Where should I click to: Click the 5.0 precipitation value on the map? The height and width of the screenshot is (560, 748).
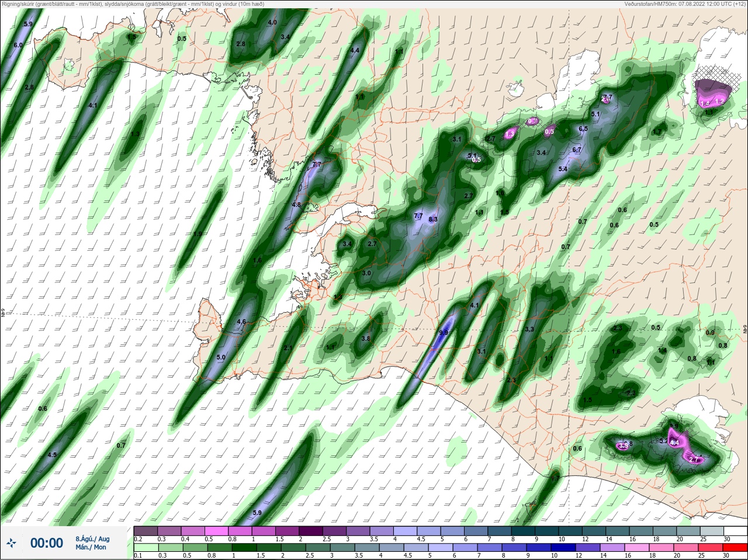click(221, 357)
